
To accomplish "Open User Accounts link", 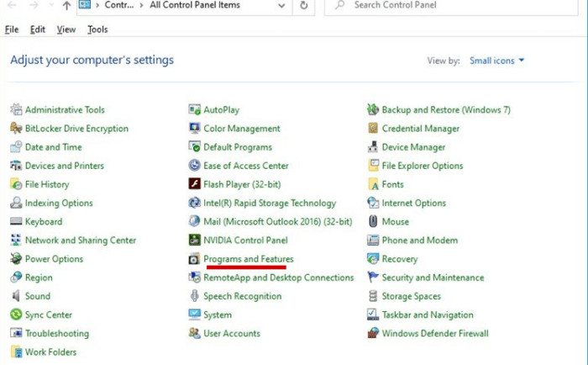I will coord(232,333).
